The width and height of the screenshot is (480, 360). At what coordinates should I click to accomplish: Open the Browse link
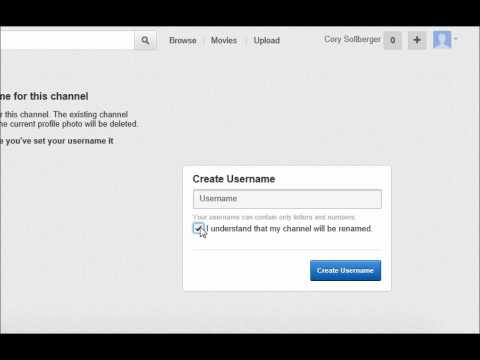183,40
